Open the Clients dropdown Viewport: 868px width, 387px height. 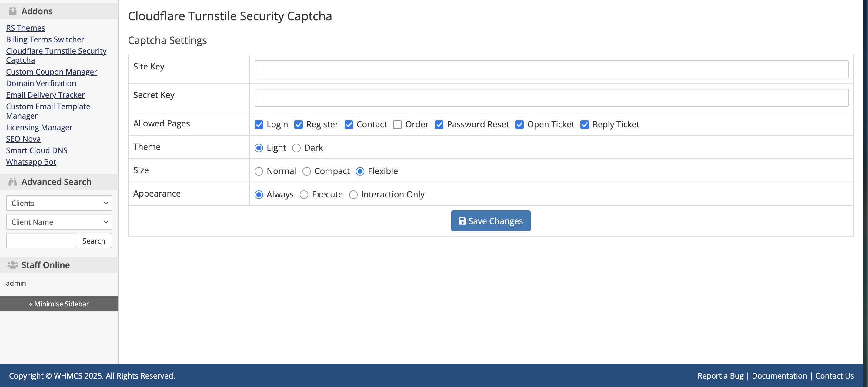(59, 203)
